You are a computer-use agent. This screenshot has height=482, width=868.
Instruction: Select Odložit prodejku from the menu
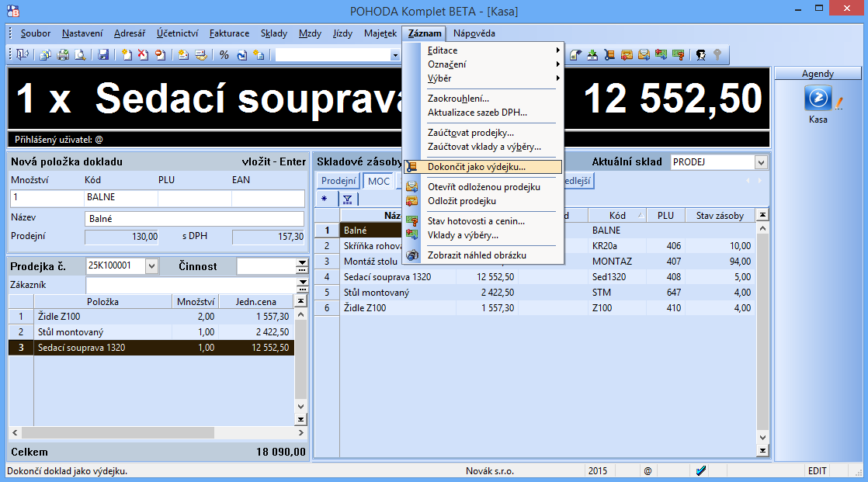[483, 201]
